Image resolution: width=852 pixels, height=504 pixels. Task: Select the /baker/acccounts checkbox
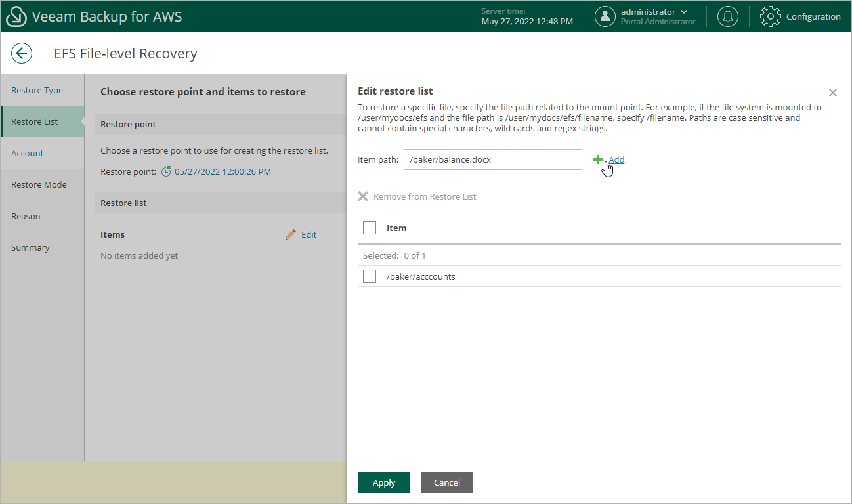point(370,276)
